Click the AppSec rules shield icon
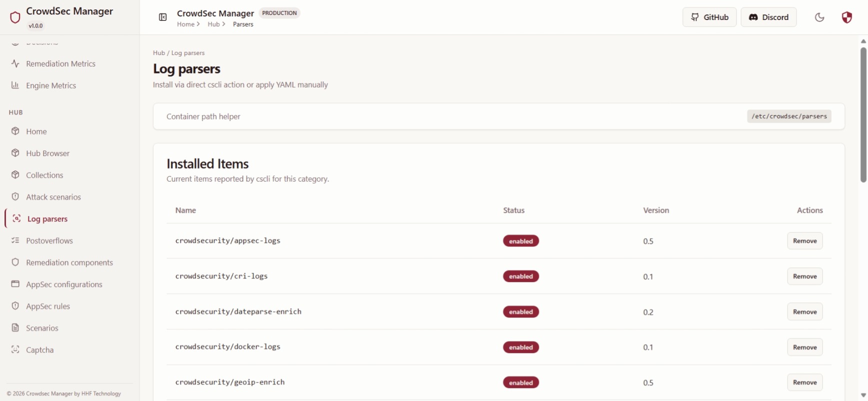Viewport: 868px width, 401px height. coord(16,306)
